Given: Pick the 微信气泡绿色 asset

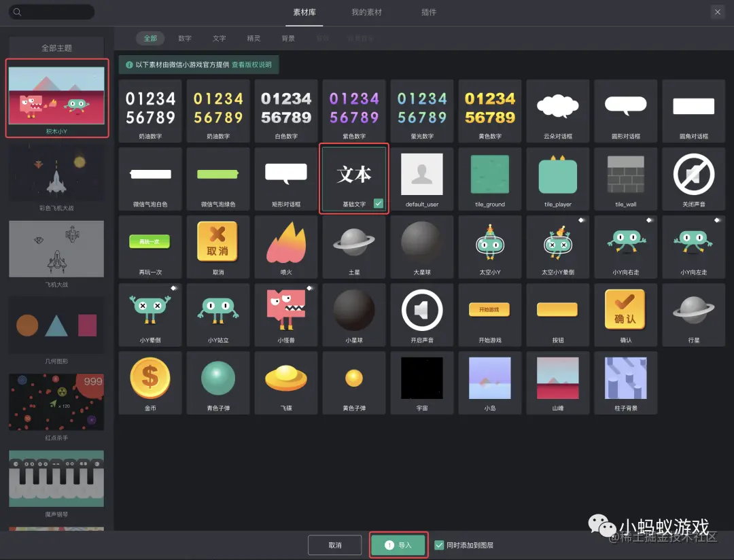Looking at the screenshot, I should [218, 179].
